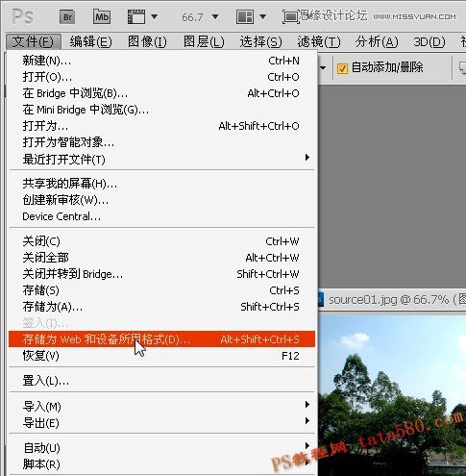Expand the 脚本(R) submenu
Screen dimensions: 466x476
click(161, 463)
